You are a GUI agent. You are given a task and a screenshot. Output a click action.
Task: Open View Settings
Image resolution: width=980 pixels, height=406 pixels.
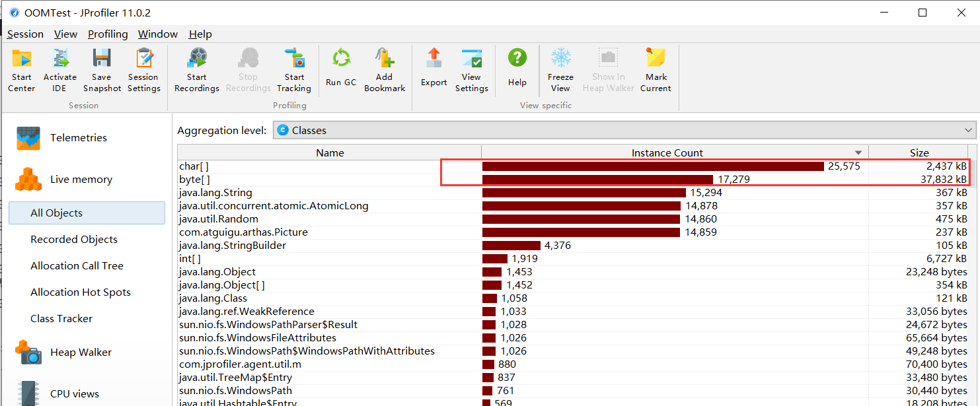(471, 70)
